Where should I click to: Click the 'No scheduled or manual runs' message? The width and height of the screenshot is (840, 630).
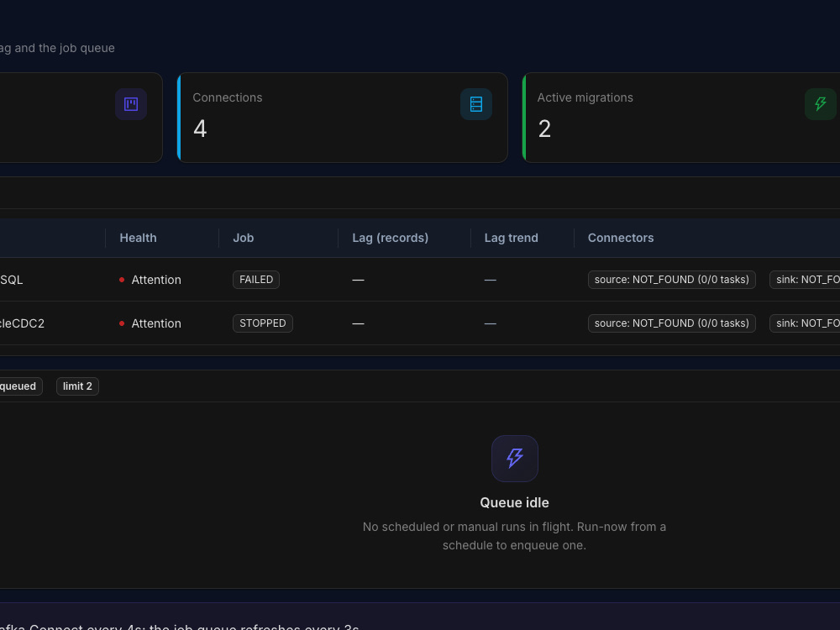pyautogui.click(x=514, y=536)
